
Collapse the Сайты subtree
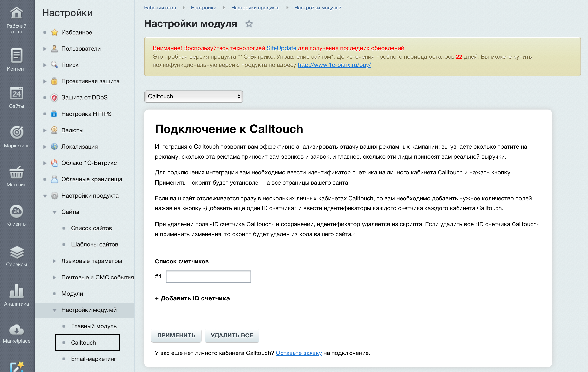[55, 212]
